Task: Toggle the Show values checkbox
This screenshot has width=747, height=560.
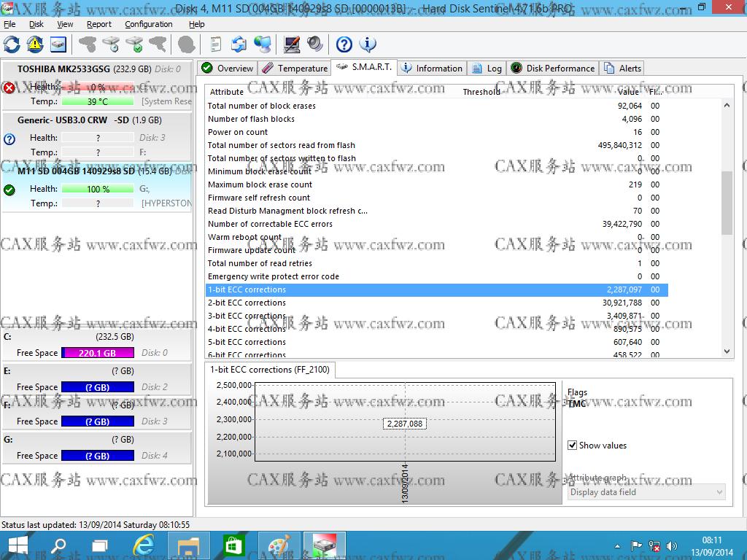Action: click(x=572, y=446)
